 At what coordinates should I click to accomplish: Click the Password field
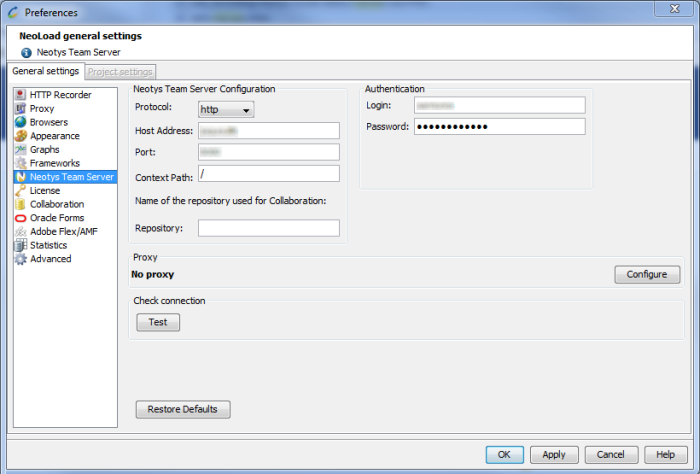tap(498, 127)
